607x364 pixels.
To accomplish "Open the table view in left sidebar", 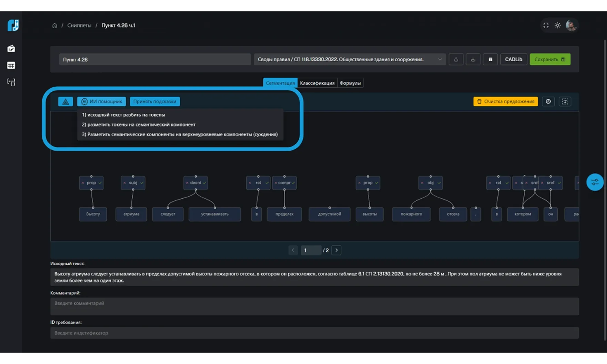I will click(x=11, y=65).
